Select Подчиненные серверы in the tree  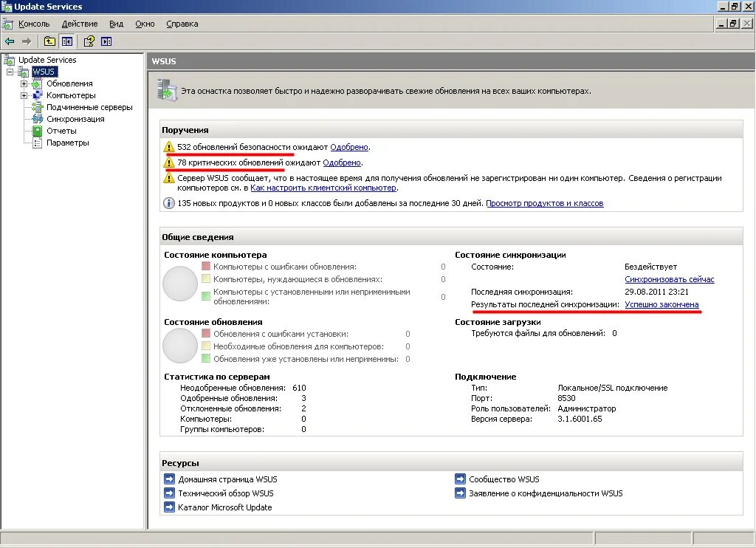tap(89, 107)
